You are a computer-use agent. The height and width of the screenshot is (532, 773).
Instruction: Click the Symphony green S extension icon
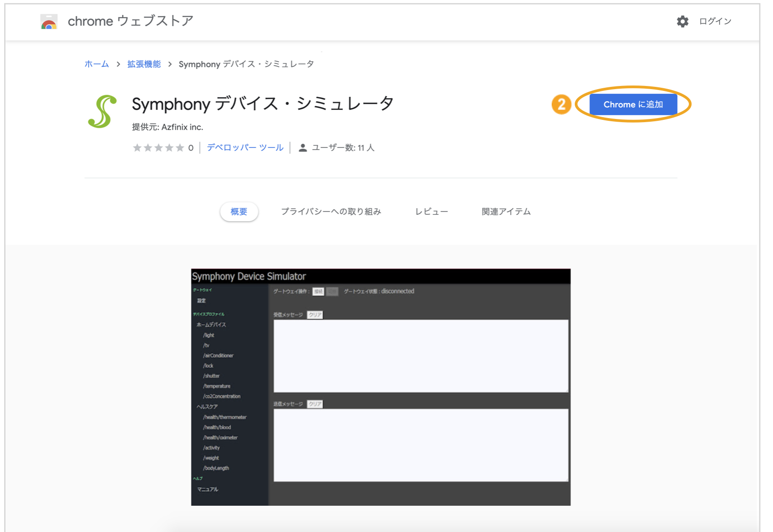102,111
